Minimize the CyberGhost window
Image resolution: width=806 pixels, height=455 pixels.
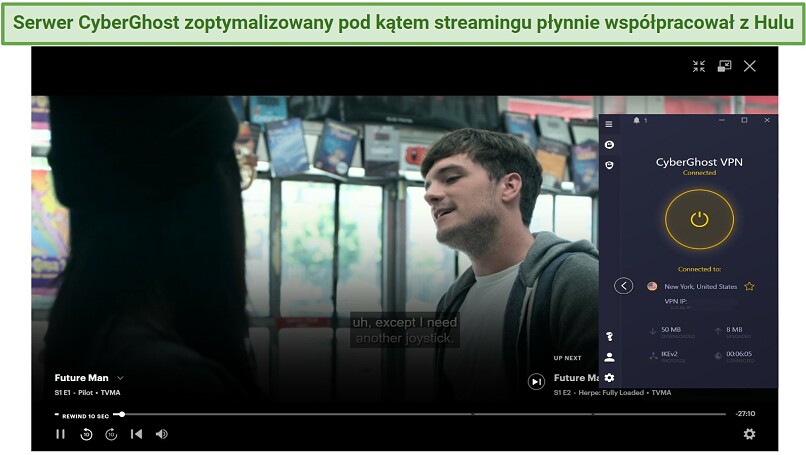[x=722, y=120]
